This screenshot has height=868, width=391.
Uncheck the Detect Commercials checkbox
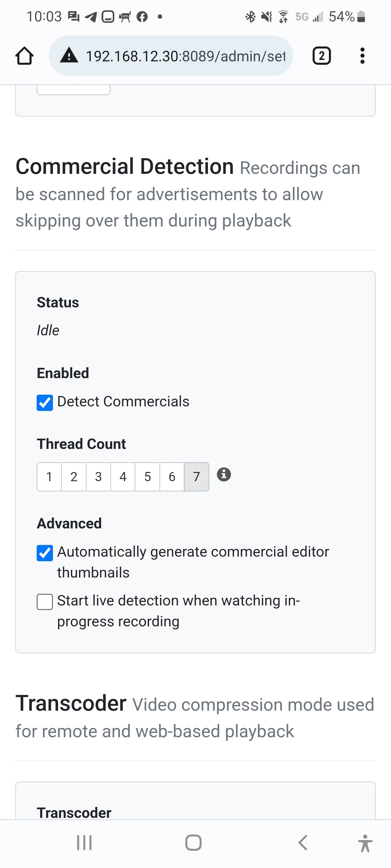pyautogui.click(x=45, y=403)
